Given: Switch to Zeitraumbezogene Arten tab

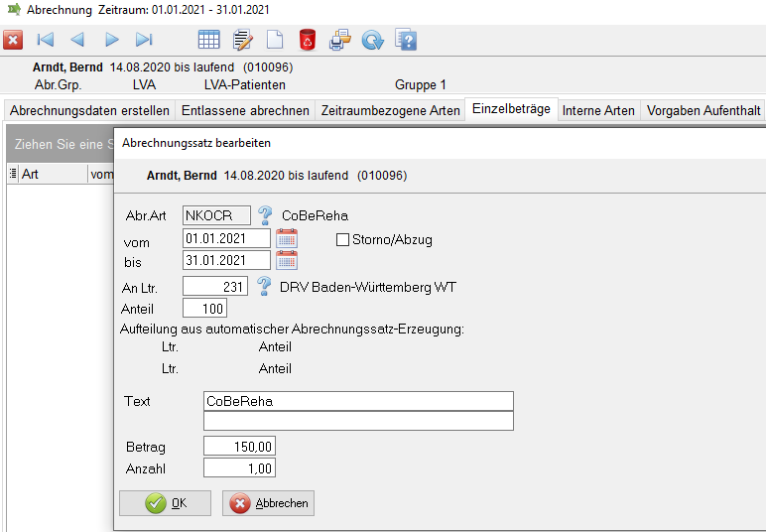Looking at the screenshot, I should 390,110.
